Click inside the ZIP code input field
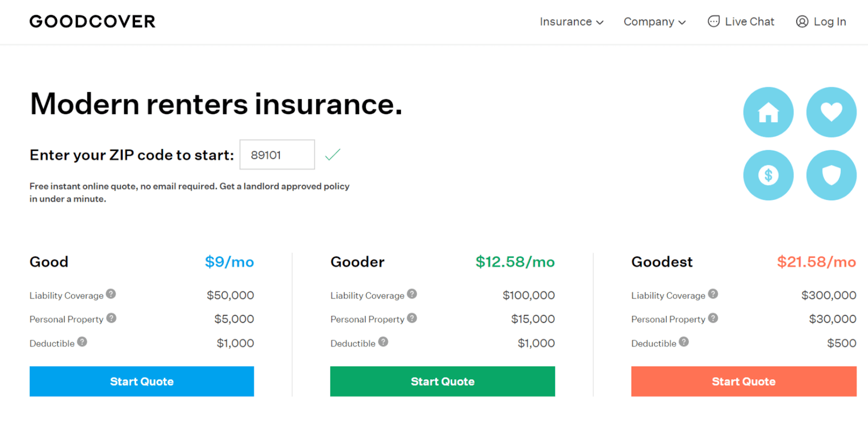This screenshot has width=868, height=422. pos(277,155)
